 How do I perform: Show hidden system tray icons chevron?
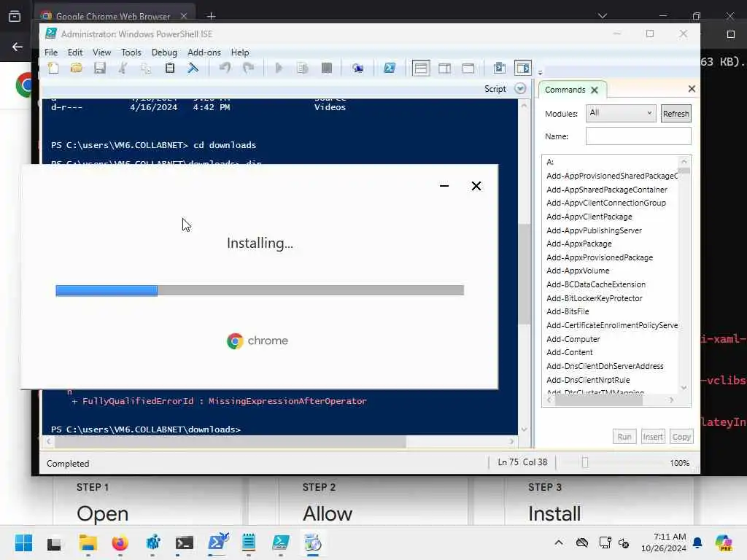[x=558, y=542]
